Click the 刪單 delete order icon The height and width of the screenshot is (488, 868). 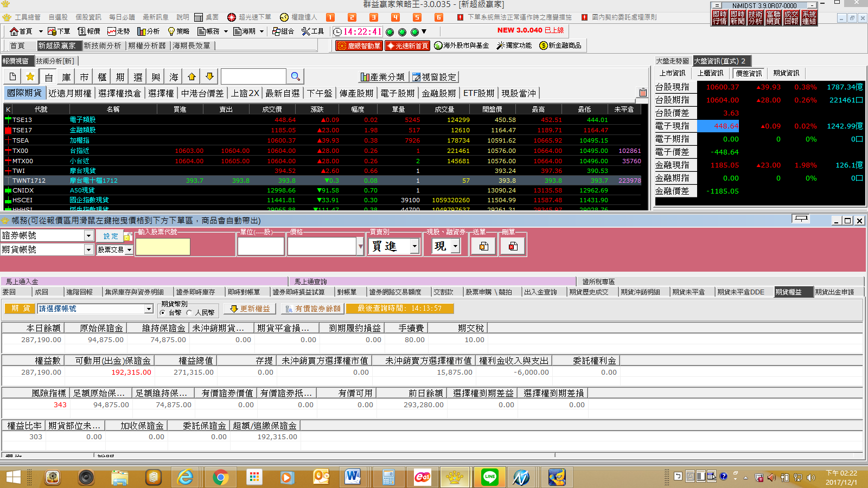[x=513, y=247]
